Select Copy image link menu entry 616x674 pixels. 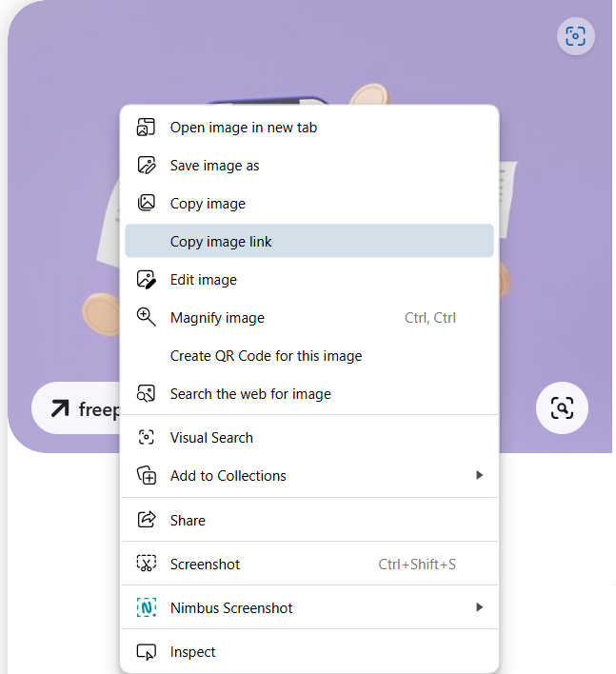coord(221,242)
